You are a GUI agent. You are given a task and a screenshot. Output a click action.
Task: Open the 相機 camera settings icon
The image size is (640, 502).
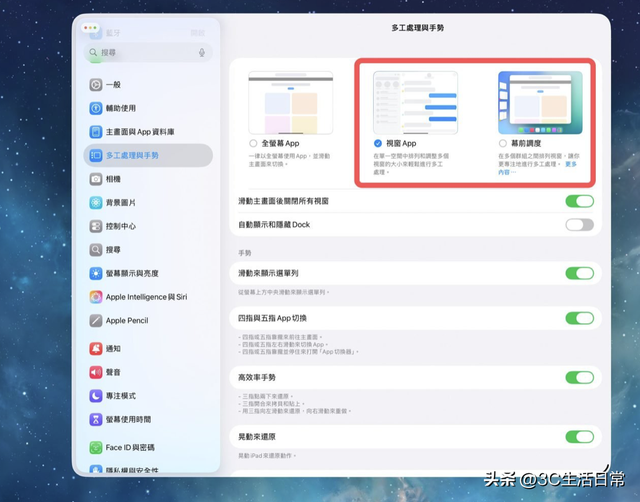coord(96,179)
